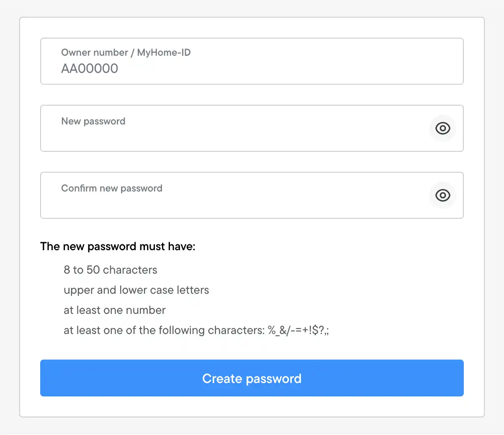Click the AA00000 owner number value

(x=90, y=68)
